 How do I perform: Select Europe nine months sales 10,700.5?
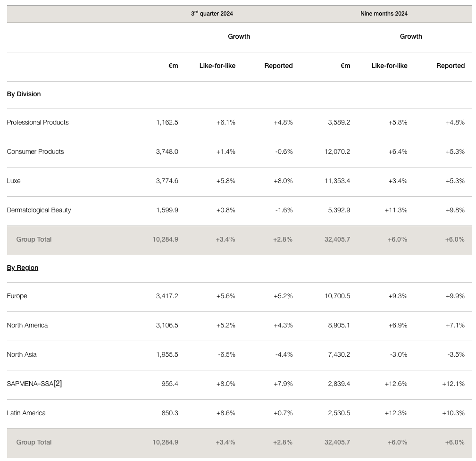[x=337, y=296]
